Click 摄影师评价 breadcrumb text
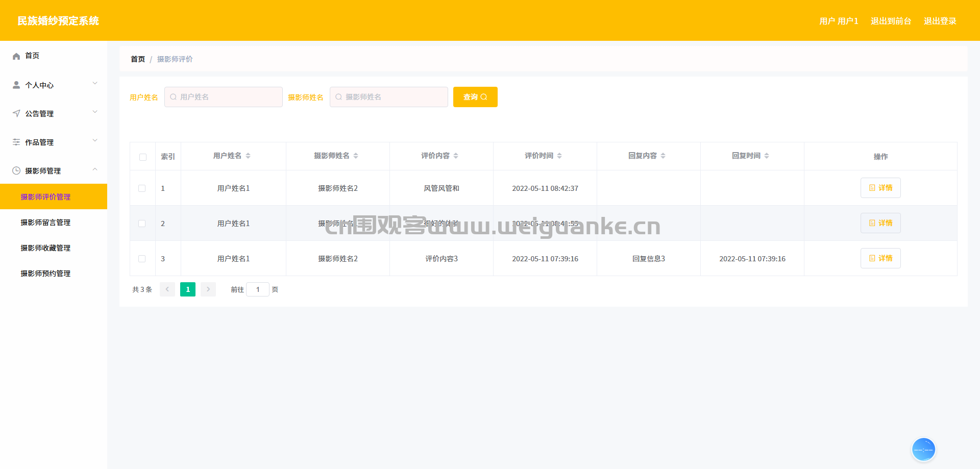The width and height of the screenshot is (980, 469). click(x=175, y=59)
